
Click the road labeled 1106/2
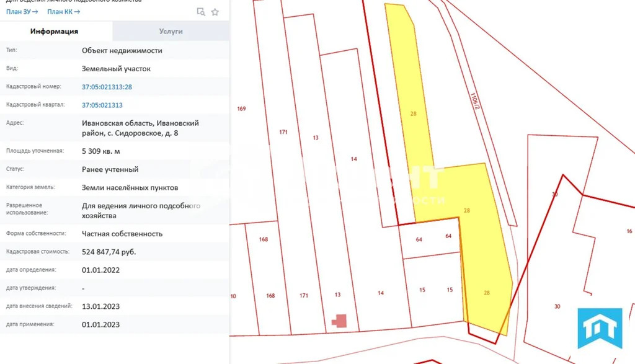(x=474, y=101)
